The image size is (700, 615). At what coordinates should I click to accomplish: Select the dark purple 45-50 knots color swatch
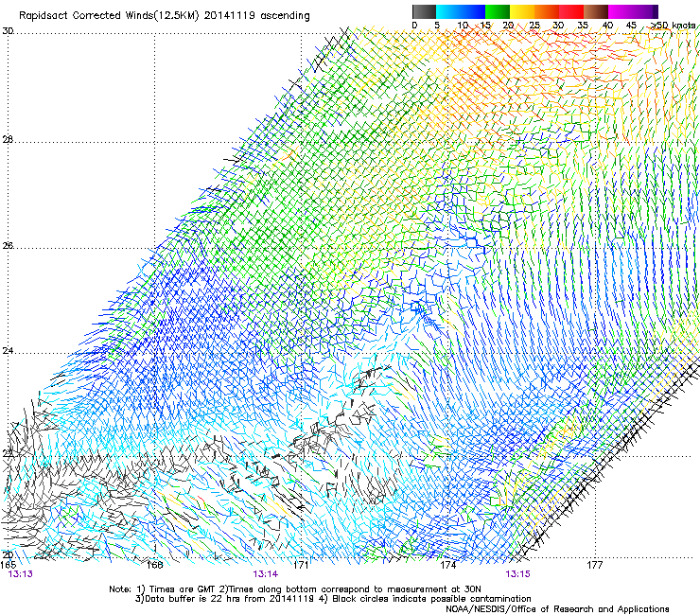tap(645, 11)
